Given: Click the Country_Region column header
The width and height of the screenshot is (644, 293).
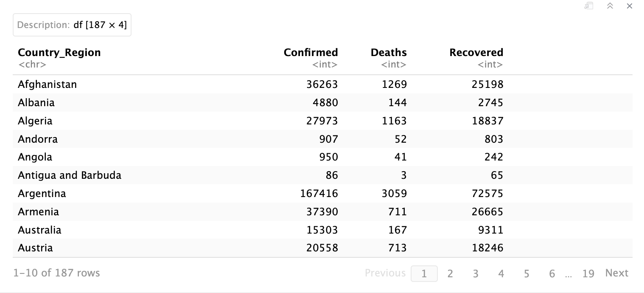Looking at the screenshot, I should [59, 53].
